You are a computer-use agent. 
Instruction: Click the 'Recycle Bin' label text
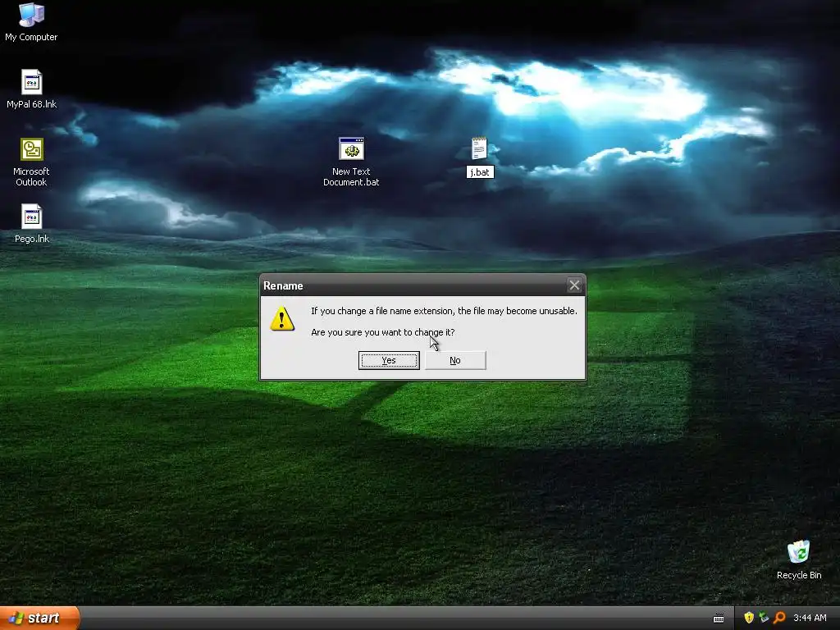coord(799,575)
